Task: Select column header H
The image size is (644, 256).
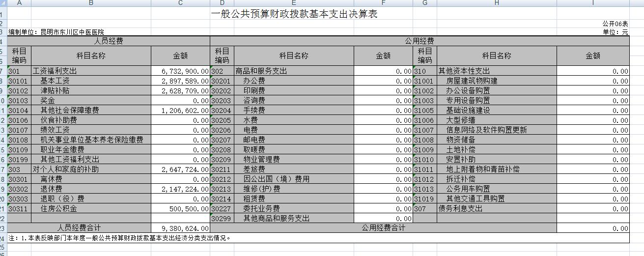Action: point(497,3)
